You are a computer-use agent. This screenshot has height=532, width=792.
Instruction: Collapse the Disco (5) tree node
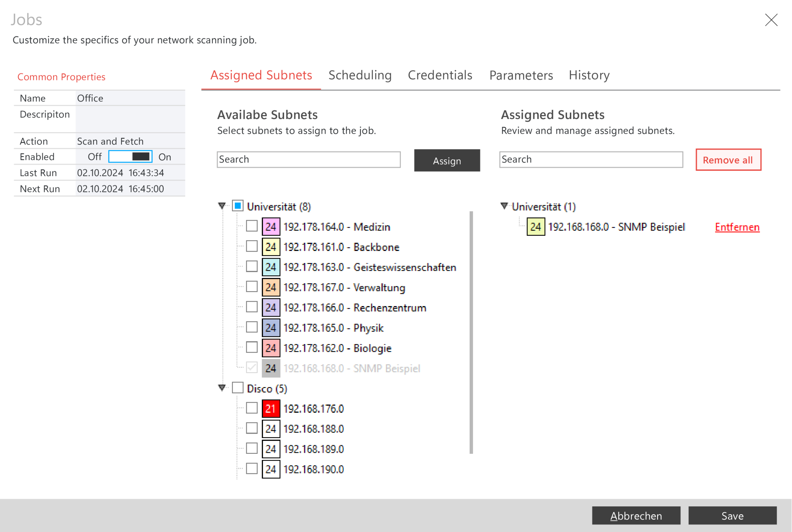(x=222, y=388)
